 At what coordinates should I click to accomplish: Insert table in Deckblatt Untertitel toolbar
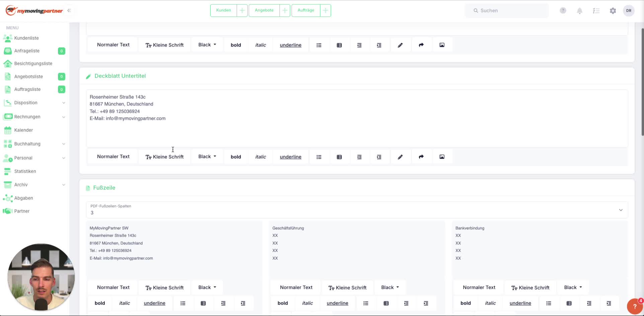[339, 157]
